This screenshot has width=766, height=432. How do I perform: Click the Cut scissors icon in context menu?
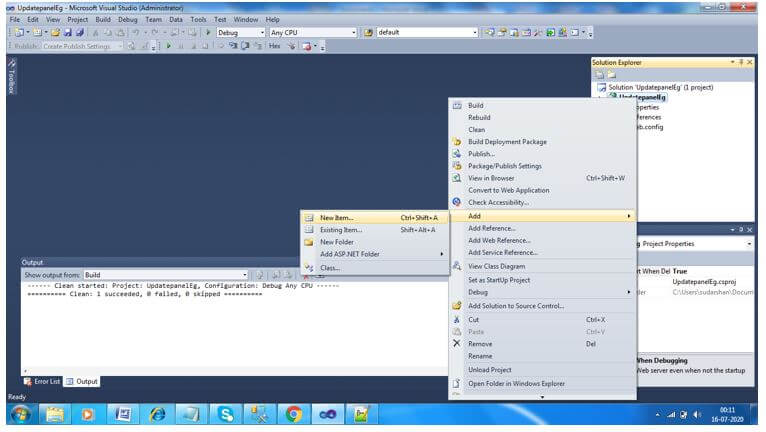(457, 320)
